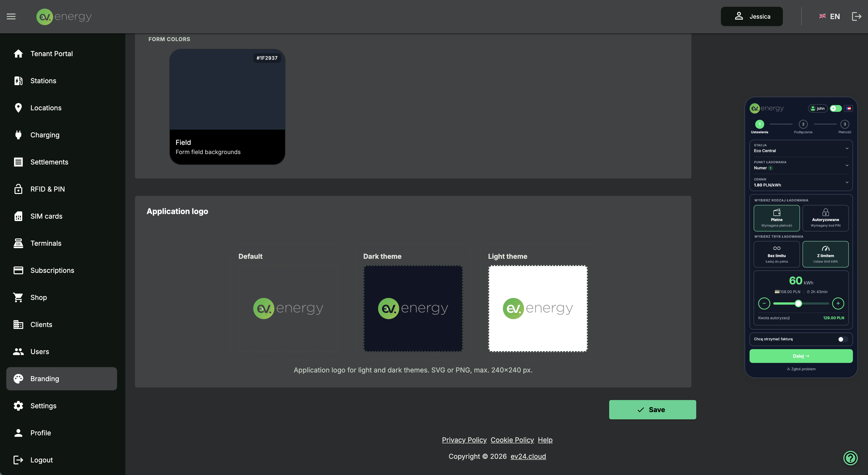The height and width of the screenshot is (475, 868).
Task: Click the Light theme logo upload area
Action: click(538, 309)
